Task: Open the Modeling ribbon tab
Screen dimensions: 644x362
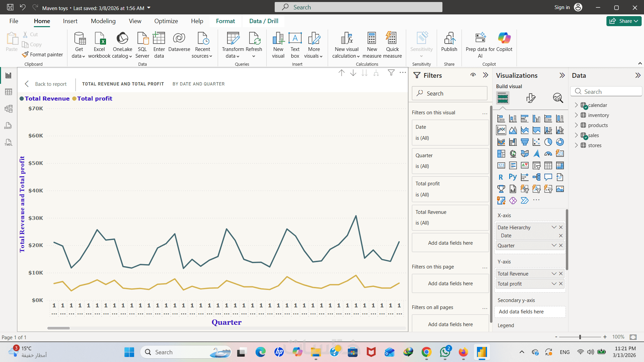Action: click(103, 21)
